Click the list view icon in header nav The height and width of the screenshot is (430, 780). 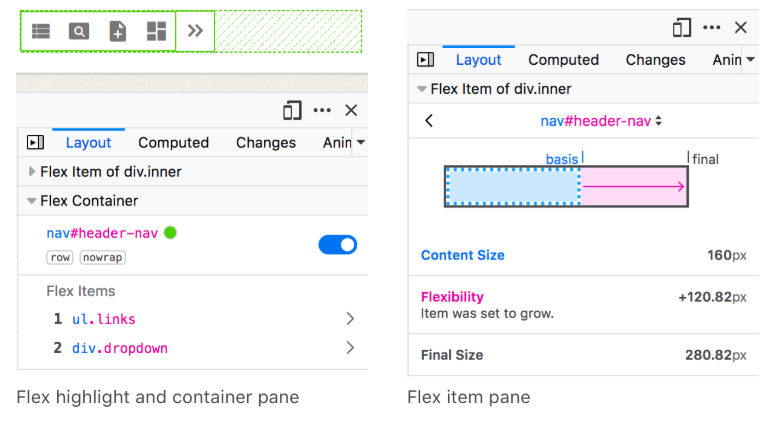click(x=40, y=31)
